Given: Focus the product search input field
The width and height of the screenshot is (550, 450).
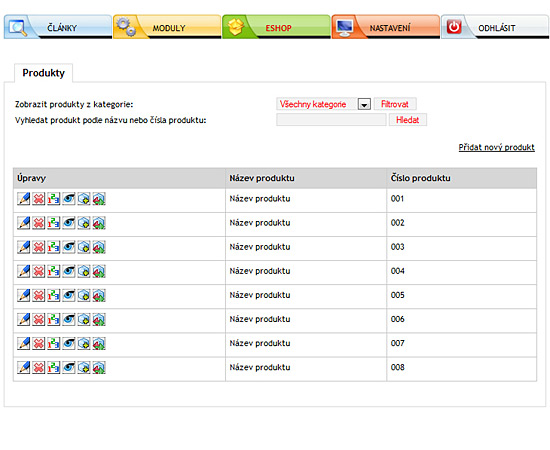Looking at the screenshot, I should tap(331, 120).
